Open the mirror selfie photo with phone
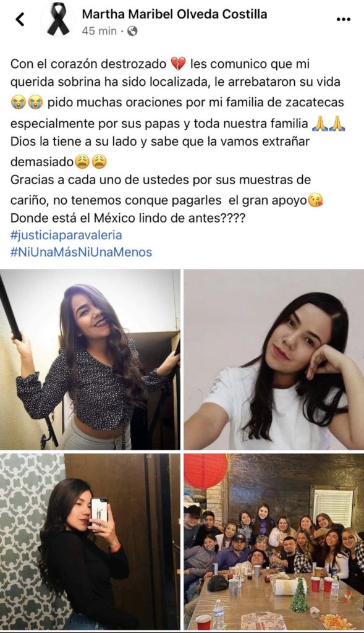 click(x=90, y=542)
